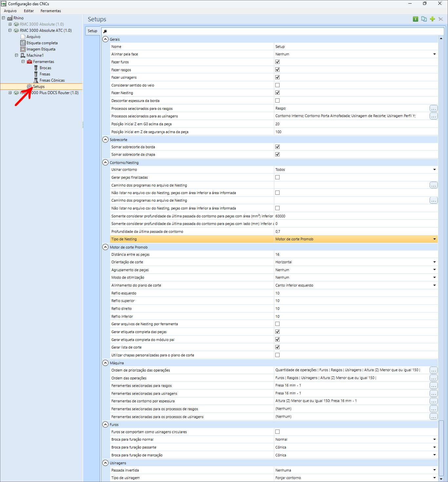The image size is (448, 482).
Task: Enable Furos se comportam como usinagens circulares
Action: pyautogui.click(x=278, y=432)
